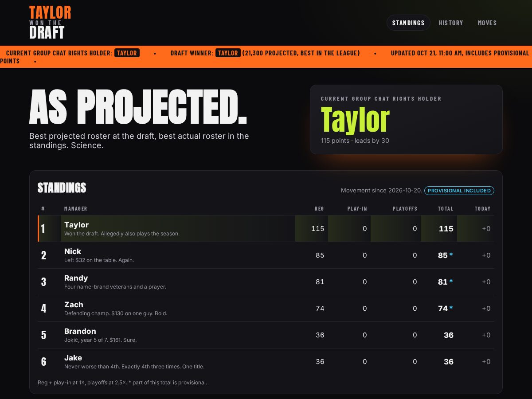Click 'Never worse than 4th' note
Viewport: 532px width, 399px height.
[x=134, y=367]
